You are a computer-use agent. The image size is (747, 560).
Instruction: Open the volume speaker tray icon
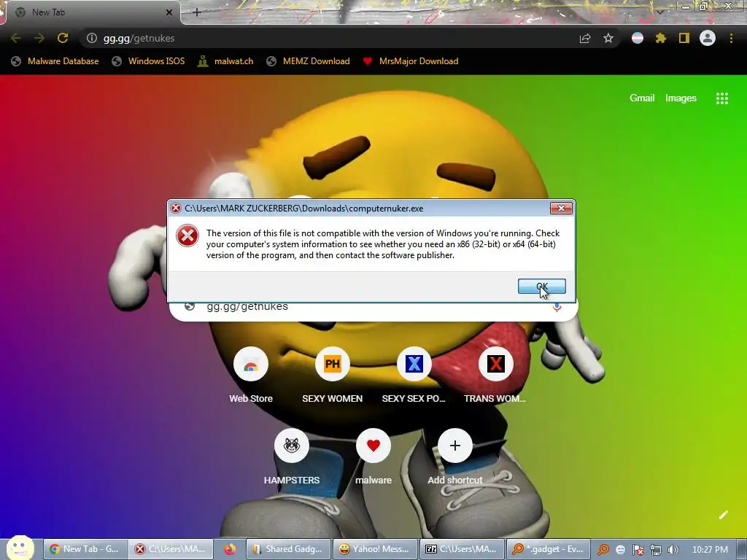tap(673, 550)
